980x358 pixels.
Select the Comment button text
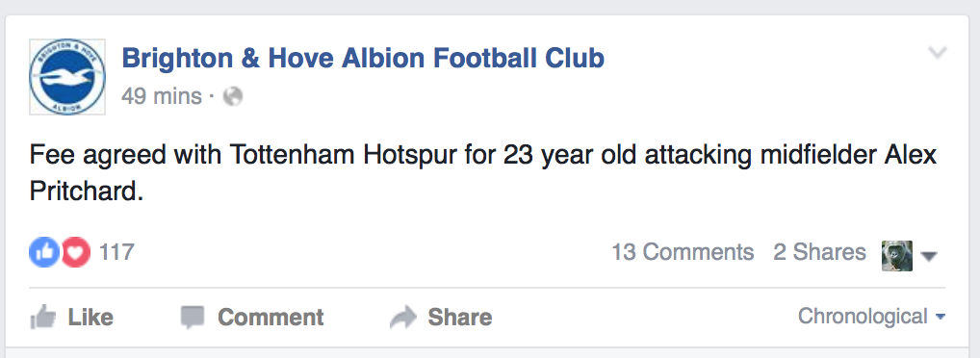(x=271, y=317)
